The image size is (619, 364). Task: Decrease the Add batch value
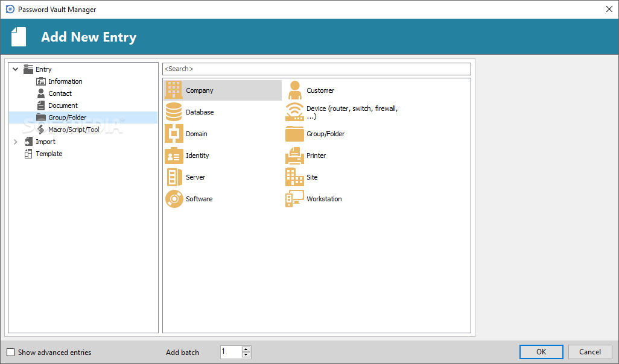click(246, 354)
